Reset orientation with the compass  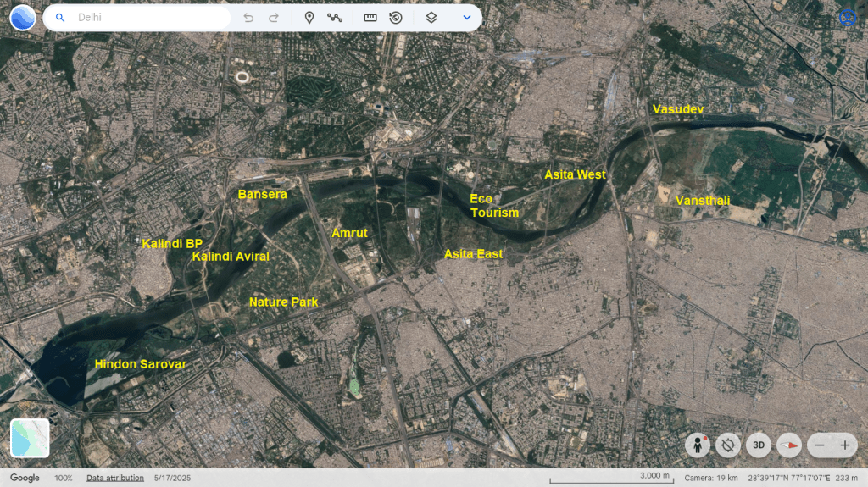click(789, 445)
